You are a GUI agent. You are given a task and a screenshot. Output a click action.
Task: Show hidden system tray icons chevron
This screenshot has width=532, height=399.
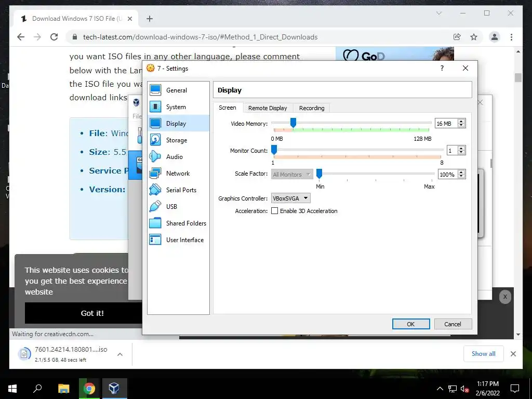440,389
